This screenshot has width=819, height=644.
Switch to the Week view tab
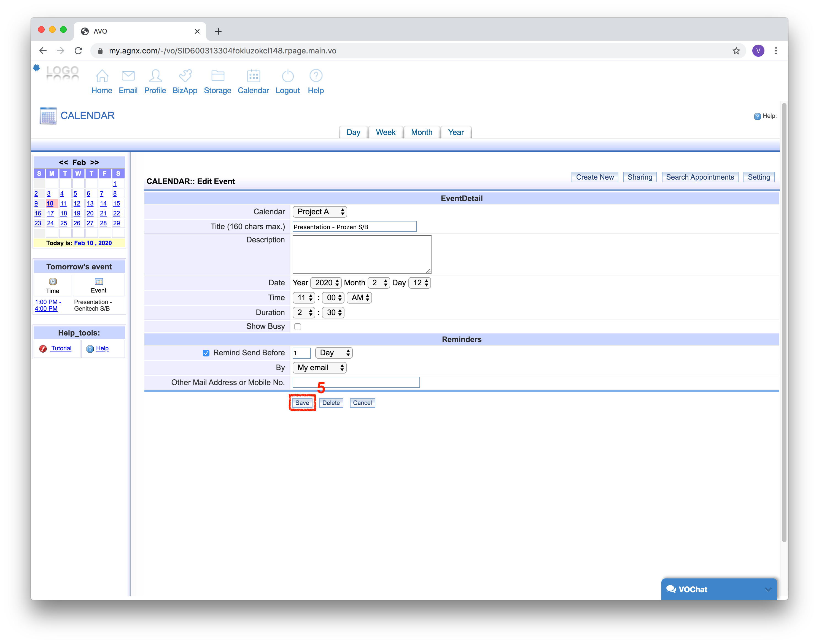(385, 132)
